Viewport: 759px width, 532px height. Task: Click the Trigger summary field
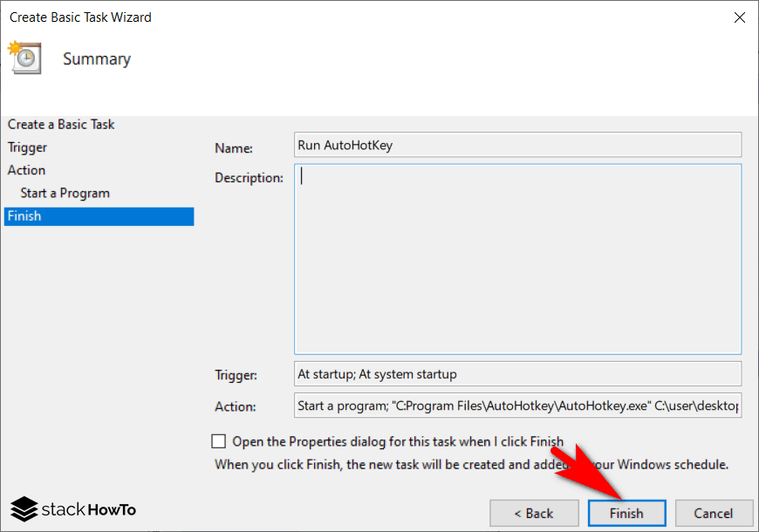pos(517,374)
